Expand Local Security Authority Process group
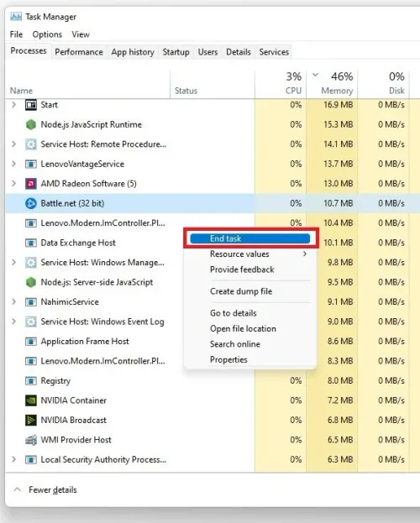The height and width of the screenshot is (523, 420). click(13, 459)
